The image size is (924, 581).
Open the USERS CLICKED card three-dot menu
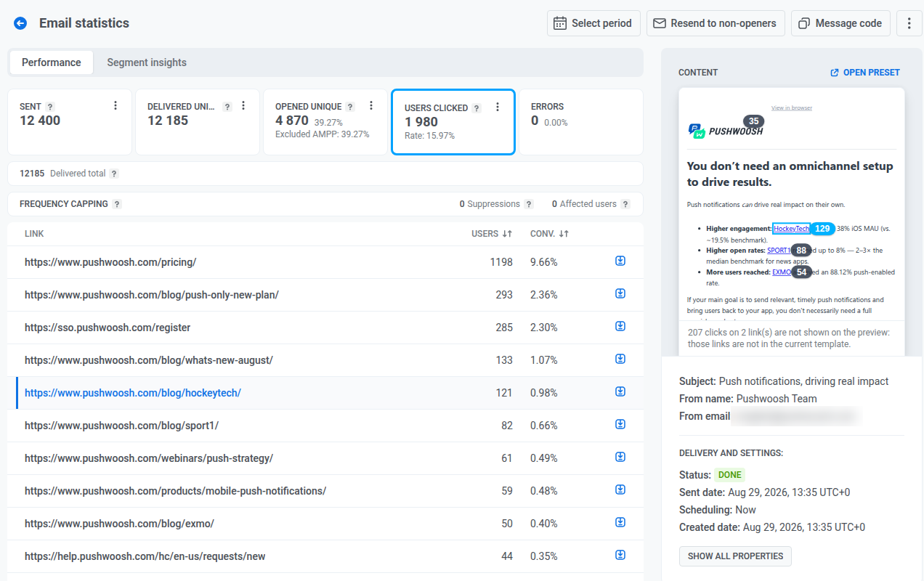point(498,107)
